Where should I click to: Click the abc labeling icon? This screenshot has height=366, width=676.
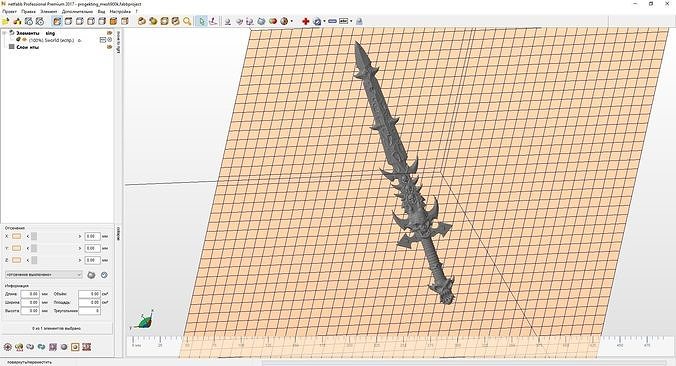coord(344,21)
